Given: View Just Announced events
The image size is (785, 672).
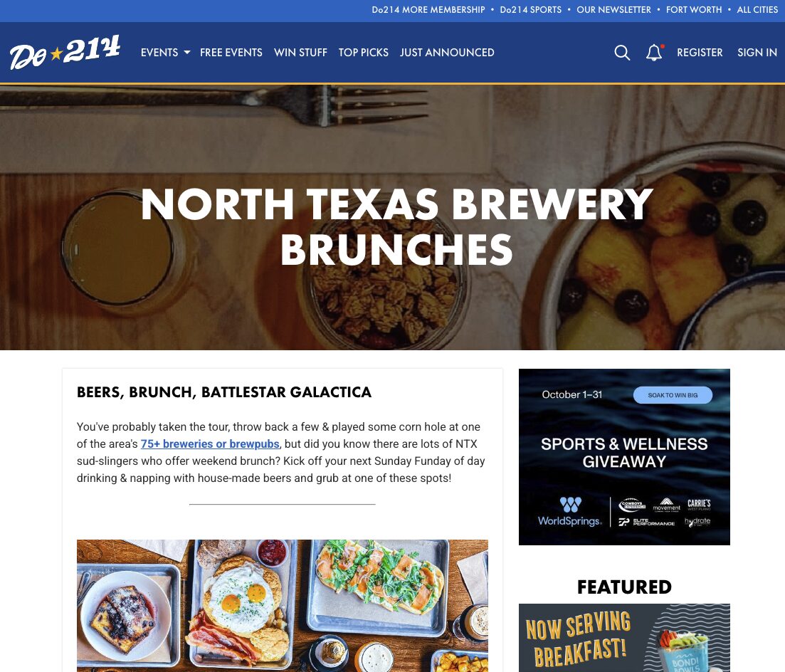Looking at the screenshot, I should [x=446, y=53].
